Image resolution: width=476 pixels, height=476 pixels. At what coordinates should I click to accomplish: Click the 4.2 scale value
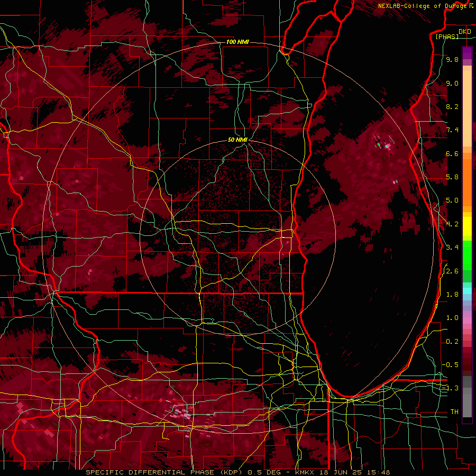[x=452, y=224]
